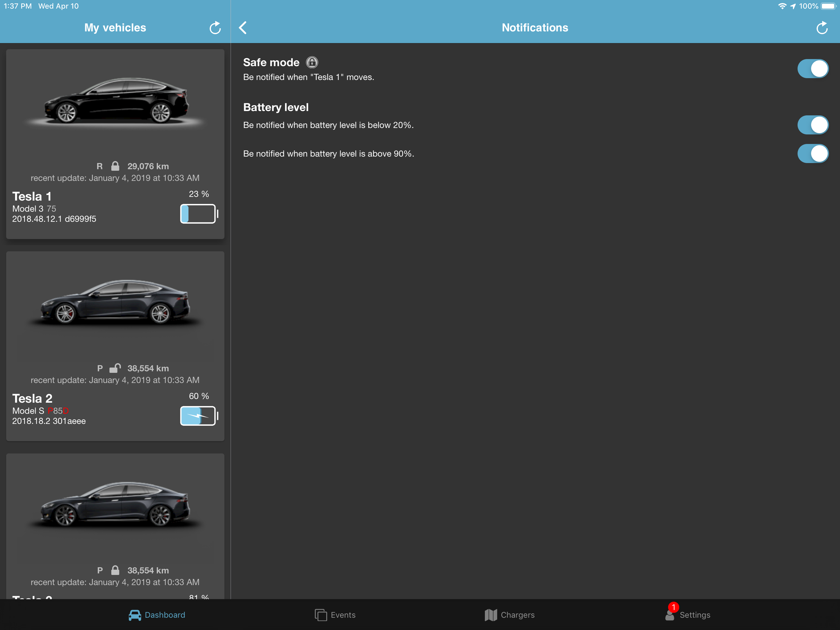Tap the 29,076 km odometer reading
This screenshot has width=840, height=630.
148,166
